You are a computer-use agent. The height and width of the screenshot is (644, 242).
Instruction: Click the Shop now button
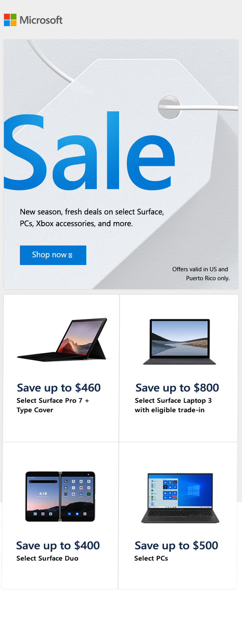(x=53, y=255)
